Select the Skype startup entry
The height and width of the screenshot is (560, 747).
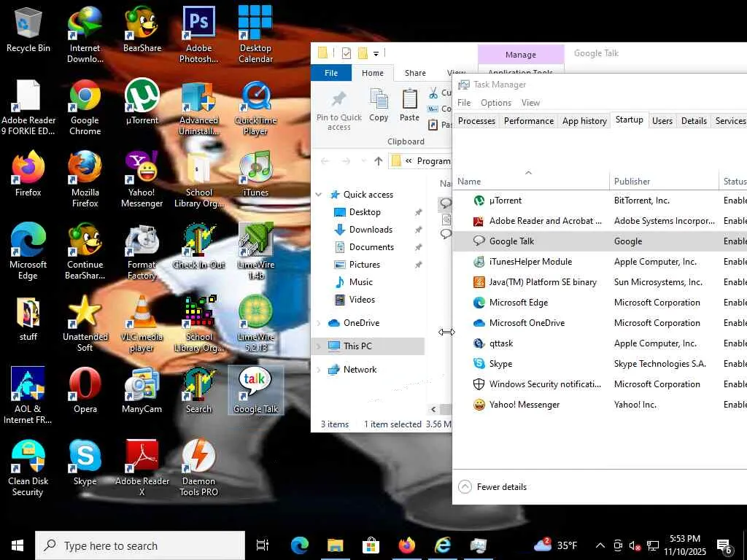(600, 363)
